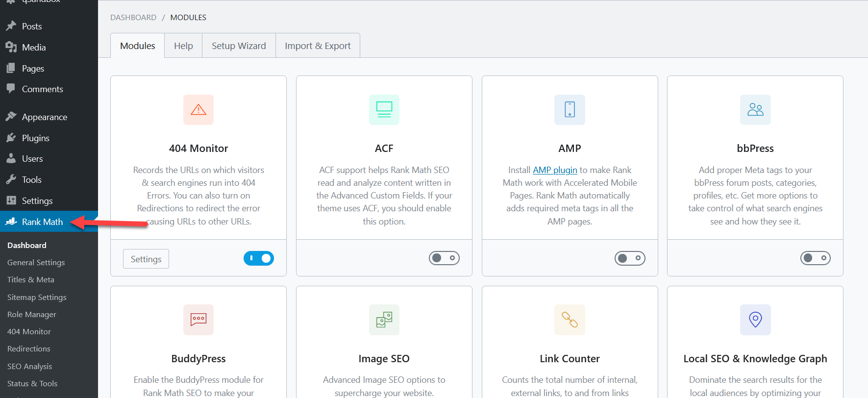
Task: Click the ACF monitor icon
Action: click(384, 110)
